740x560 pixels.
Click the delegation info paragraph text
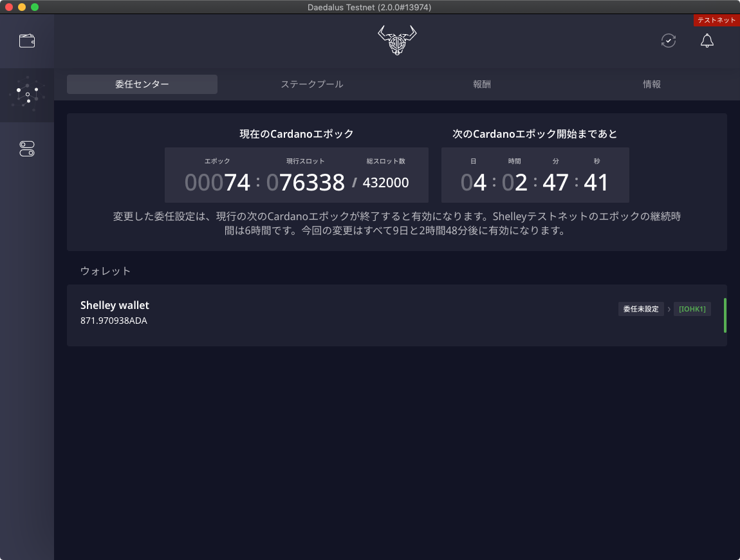pos(396,223)
